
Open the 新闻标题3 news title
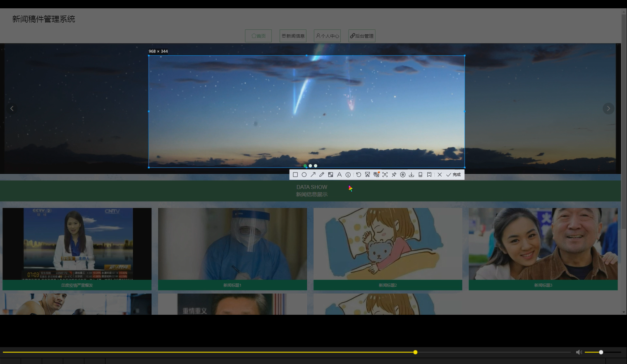(x=543, y=285)
